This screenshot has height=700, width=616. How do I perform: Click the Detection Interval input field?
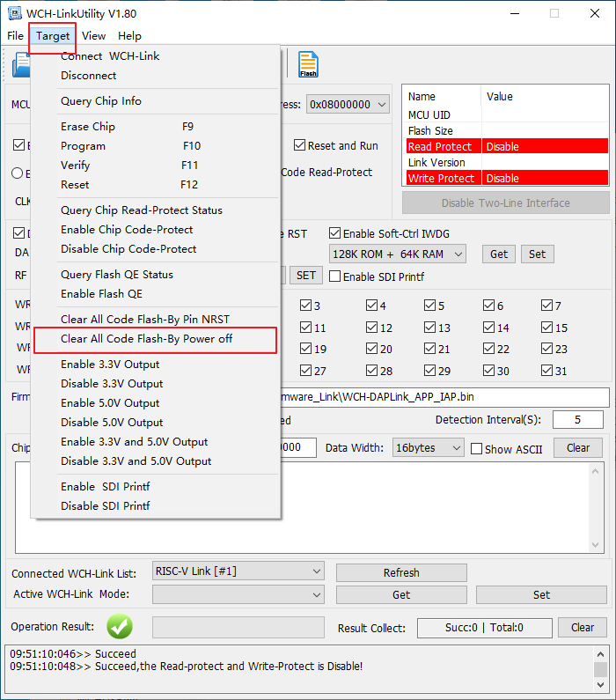point(577,420)
